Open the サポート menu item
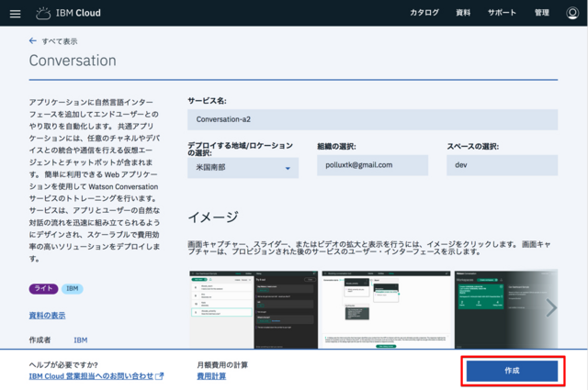Viewport: 588px width, 390px height. click(502, 13)
